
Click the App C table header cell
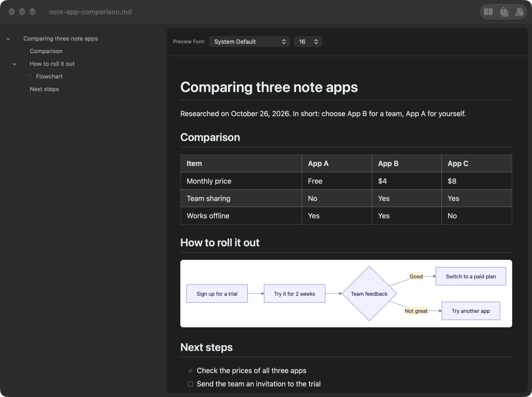point(477,163)
